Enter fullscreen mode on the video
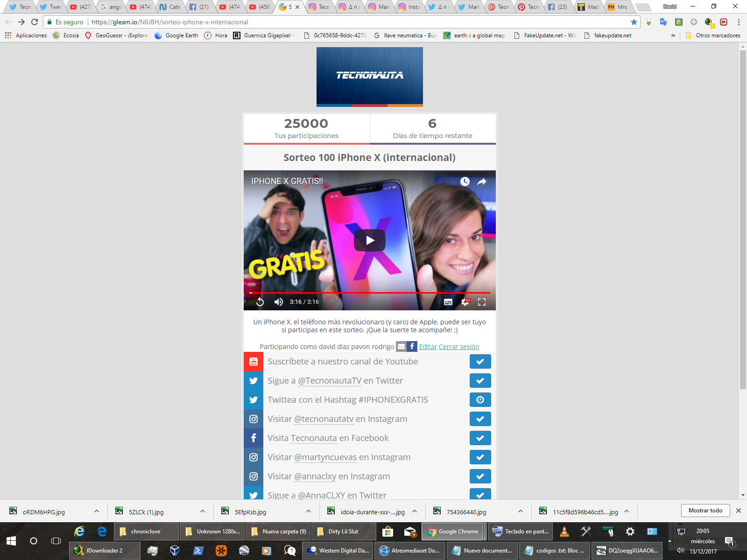This screenshot has height=560, width=747. click(482, 302)
